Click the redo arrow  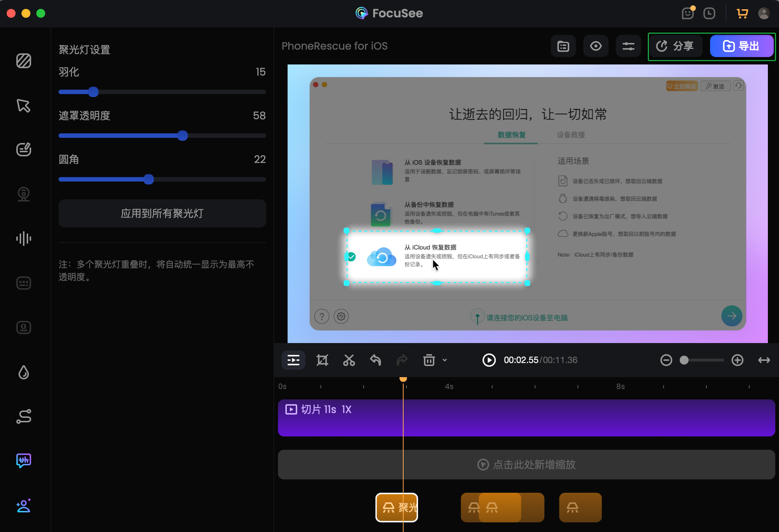(402, 360)
